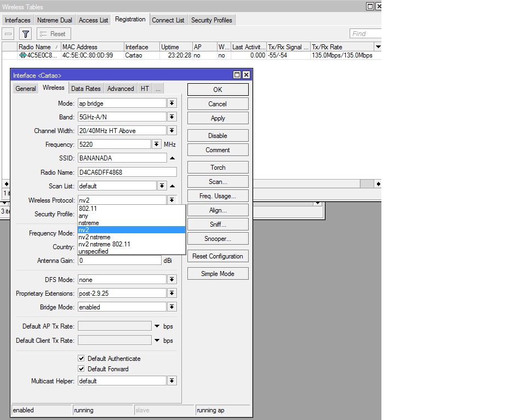This screenshot has width=508, height=420.
Task: Click the Antenna Gain input field
Action: [119, 260]
